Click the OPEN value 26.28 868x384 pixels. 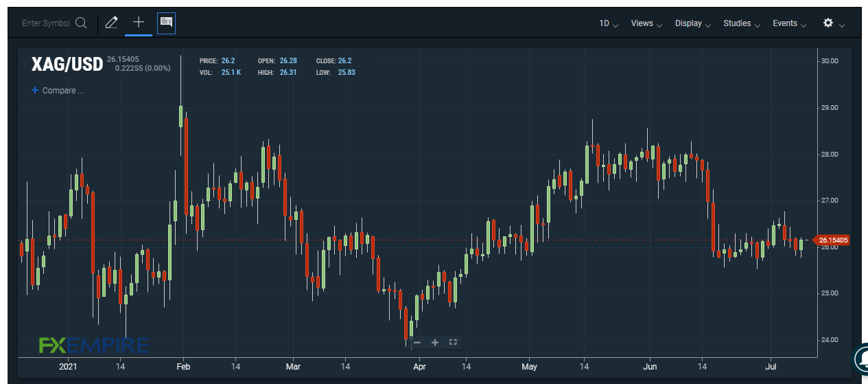click(x=288, y=61)
